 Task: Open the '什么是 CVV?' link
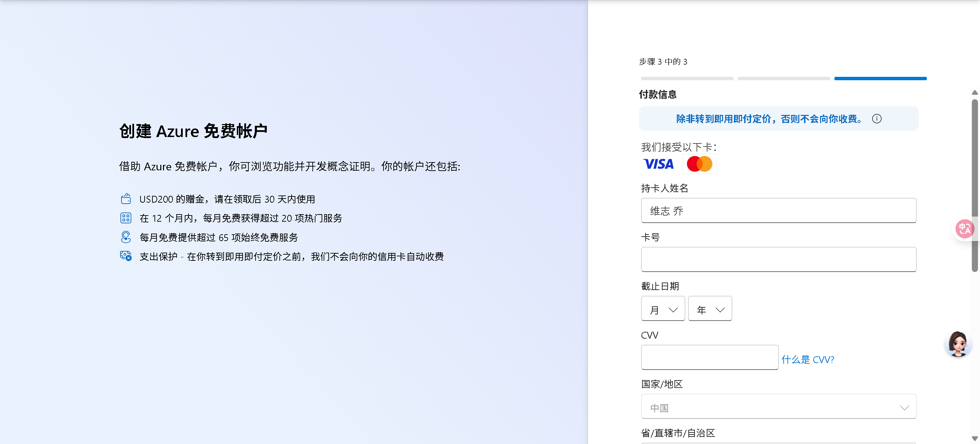pyautogui.click(x=808, y=360)
